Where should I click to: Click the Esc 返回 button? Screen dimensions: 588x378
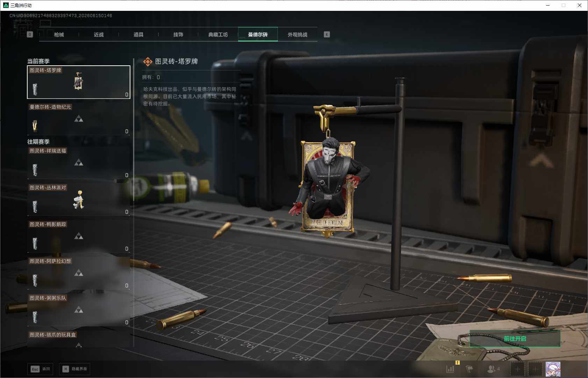[40, 369]
